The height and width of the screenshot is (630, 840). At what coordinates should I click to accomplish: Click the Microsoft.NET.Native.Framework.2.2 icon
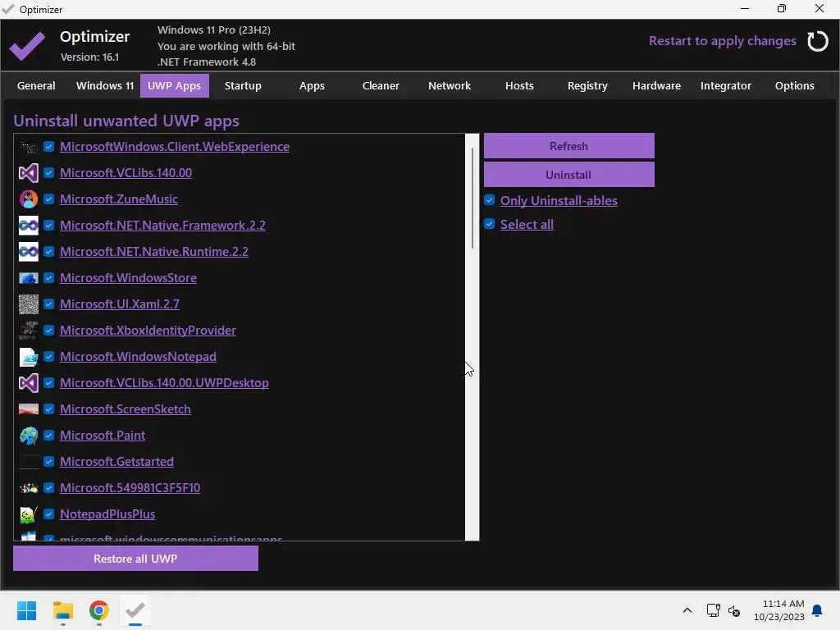click(x=29, y=226)
